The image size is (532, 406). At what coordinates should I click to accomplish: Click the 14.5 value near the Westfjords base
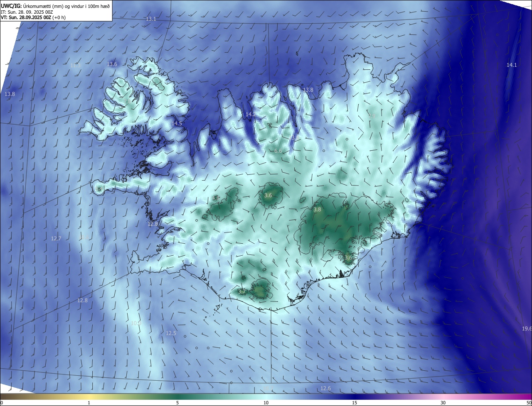pyautogui.click(x=177, y=124)
